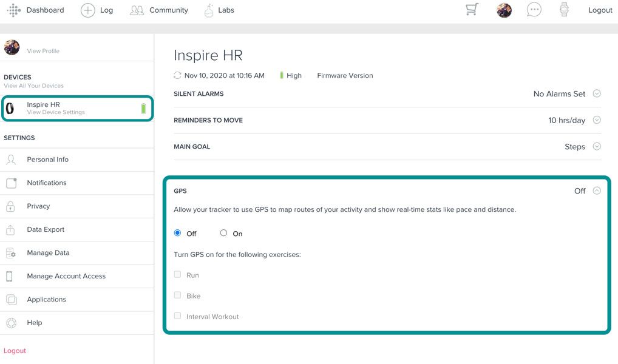The image size is (618, 364).
Task: Click the Fitbit Dashboard logo icon
Action: click(x=13, y=10)
